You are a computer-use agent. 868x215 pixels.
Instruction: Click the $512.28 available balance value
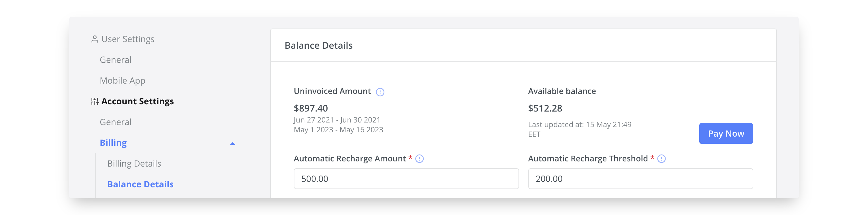545,109
